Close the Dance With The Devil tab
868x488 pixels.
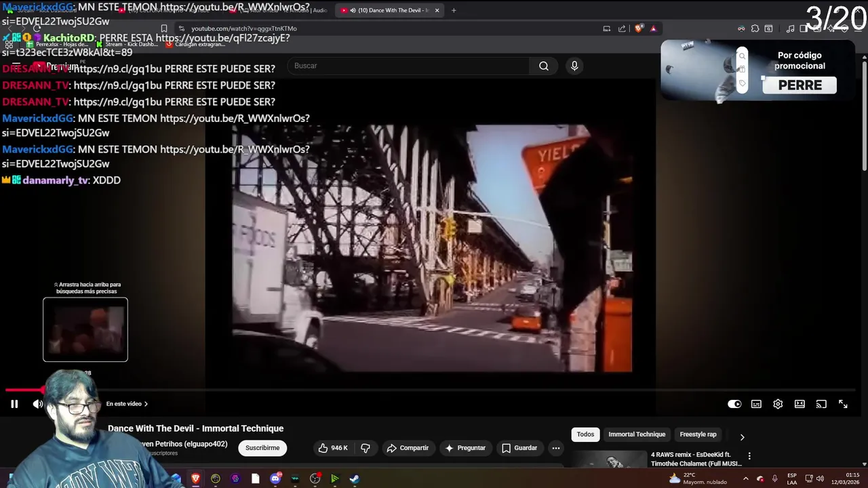(437, 10)
